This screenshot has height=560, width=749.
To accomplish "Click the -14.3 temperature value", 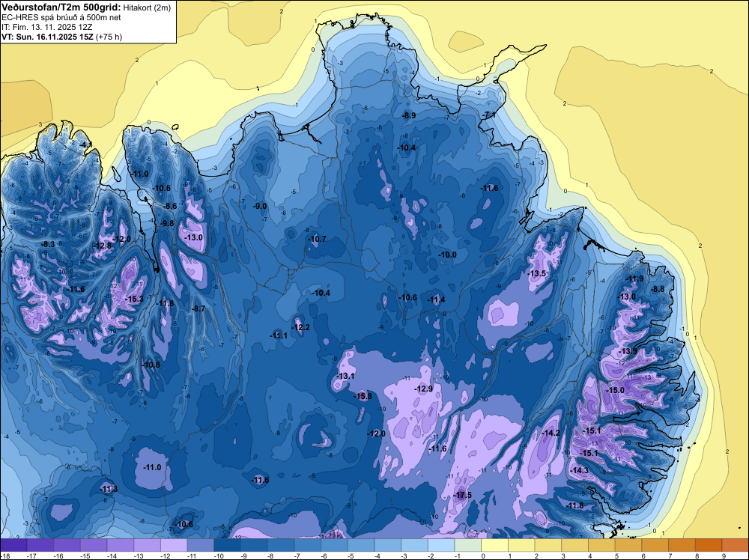I will click(x=580, y=470).
